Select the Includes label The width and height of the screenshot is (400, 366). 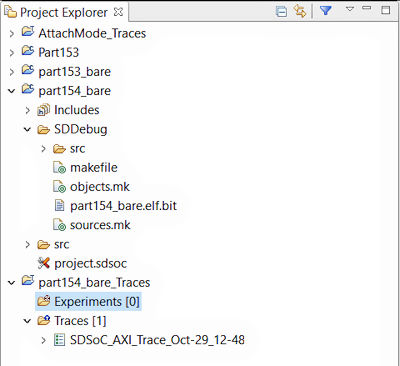(x=77, y=110)
